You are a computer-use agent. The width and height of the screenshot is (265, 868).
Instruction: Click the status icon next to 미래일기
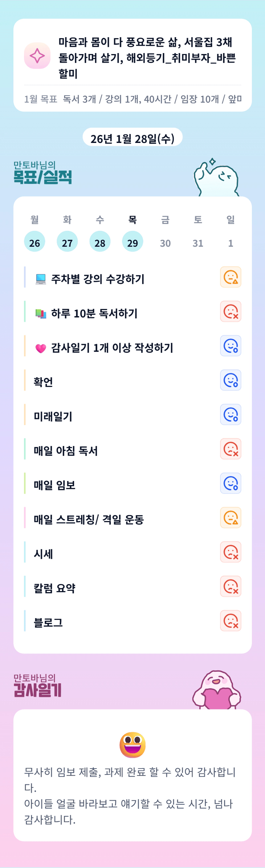tap(231, 414)
